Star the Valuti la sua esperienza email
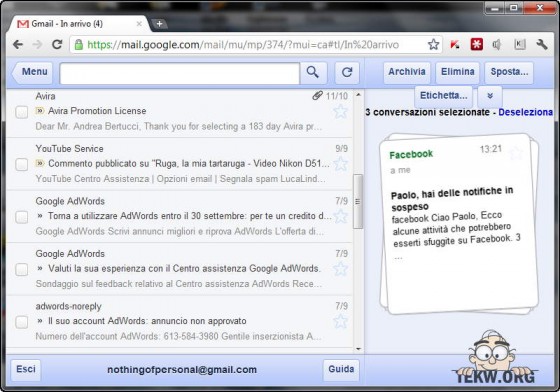Image resolution: width=560 pixels, height=392 pixels. (340, 269)
